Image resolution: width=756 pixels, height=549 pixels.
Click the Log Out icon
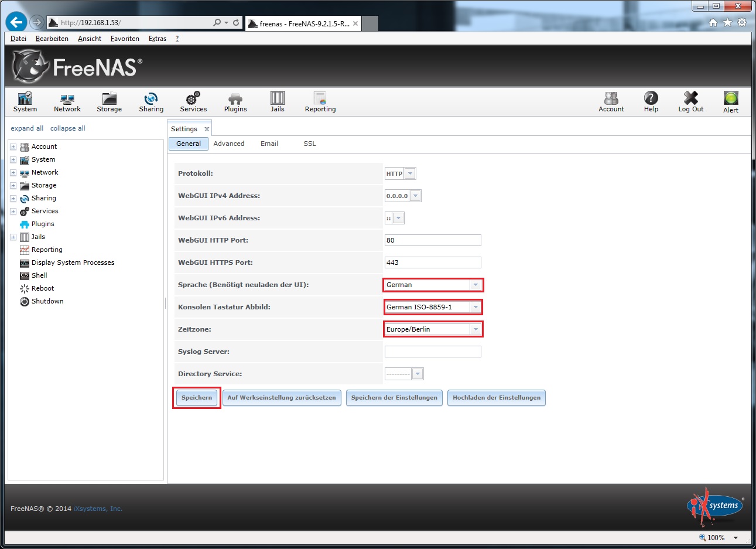click(691, 101)
